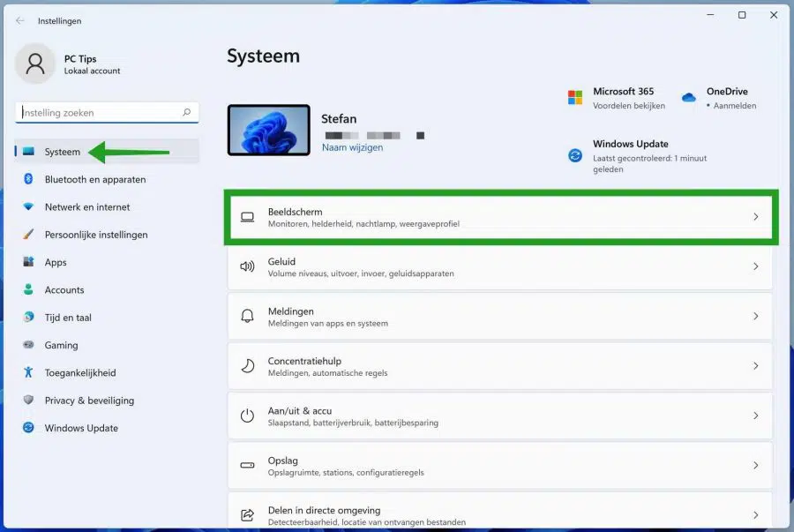Open Aan/uit & accu chevron
The height and width of the screenshot is (532, 794).
[755, 416]
